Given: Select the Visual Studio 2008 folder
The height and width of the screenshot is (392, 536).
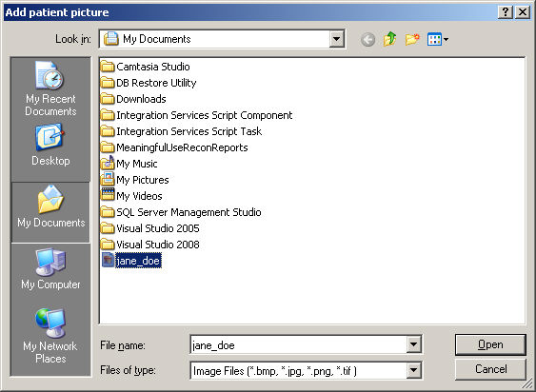Looking at the screenshot, I should pos(150,245).
